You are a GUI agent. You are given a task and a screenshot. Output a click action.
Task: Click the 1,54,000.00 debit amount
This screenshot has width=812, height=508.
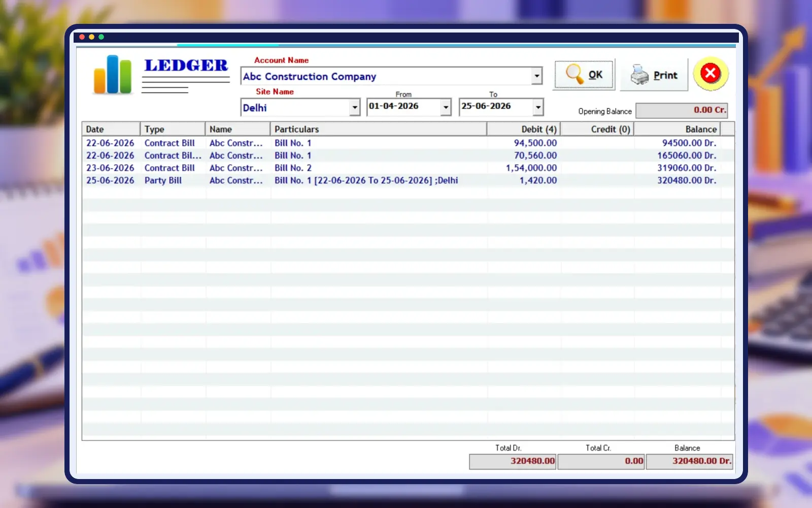pos(531,168)
